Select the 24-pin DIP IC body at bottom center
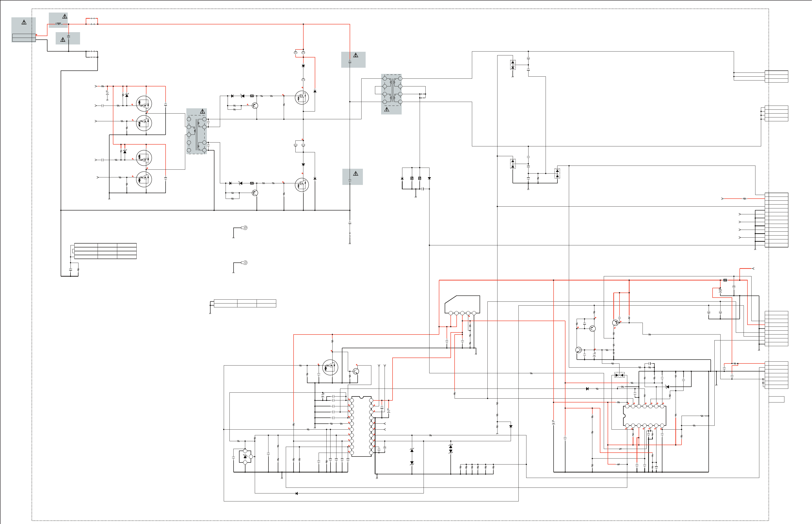 362,426
